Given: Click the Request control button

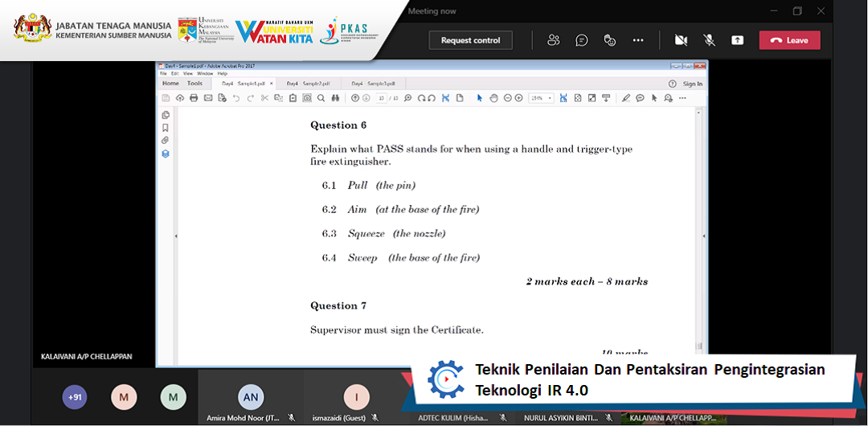Looking at the screenshot, I should [470, 40].
